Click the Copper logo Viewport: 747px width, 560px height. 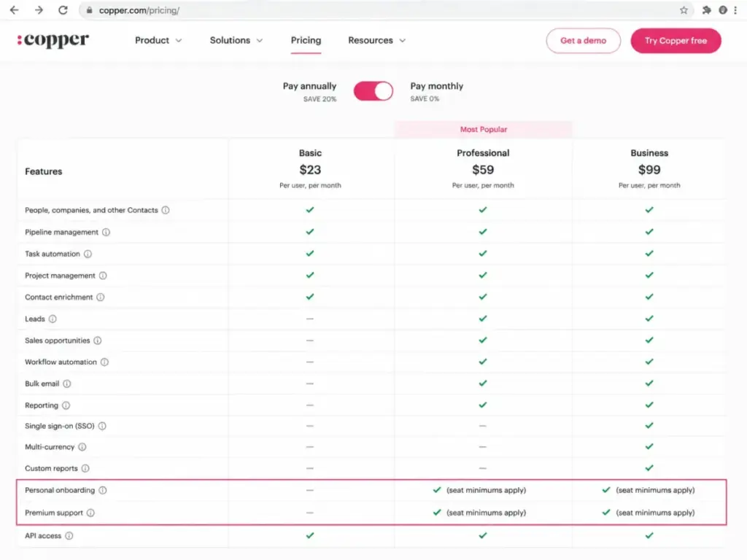[53, 41]
